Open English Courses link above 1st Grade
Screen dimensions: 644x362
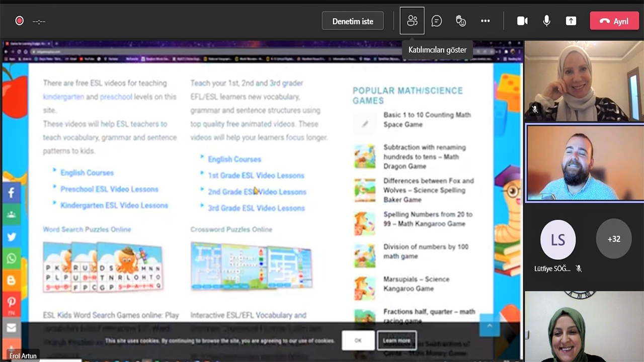234,159
